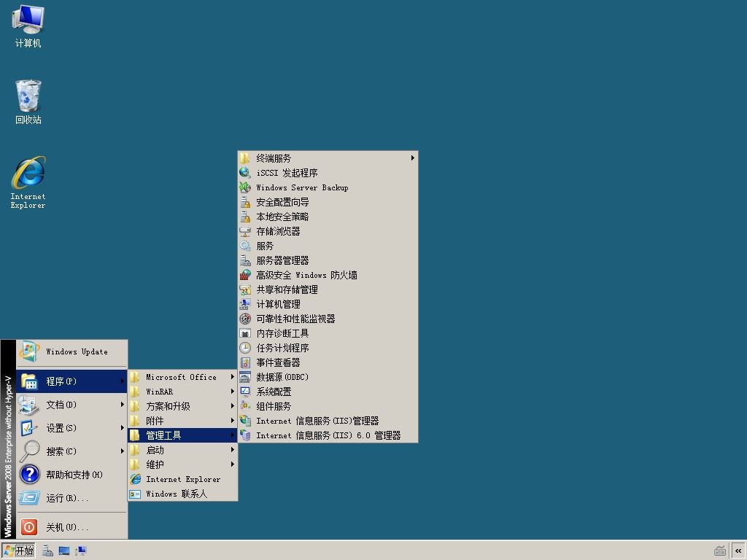The height and width of the screenshot is (560, 747).
Task: Expand the 设置(S) submenu arrow
Action: click(123, 428)
